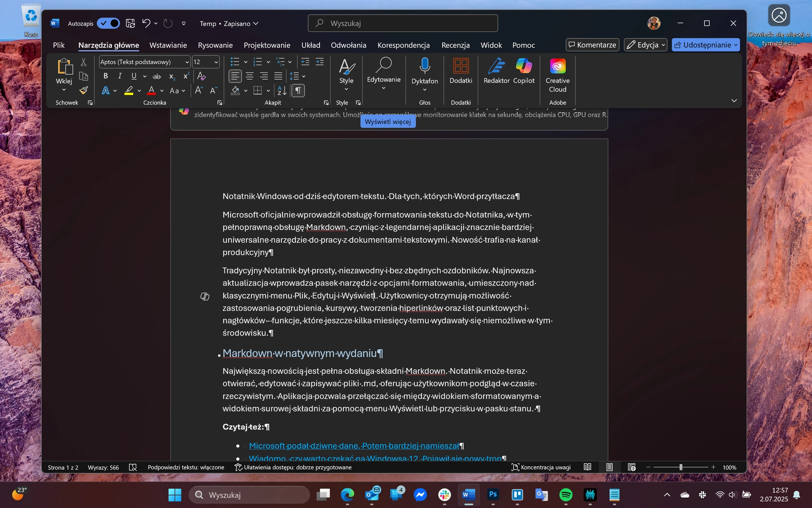Justify the paragraph text
812x508 pixels.
coord(279,76)
